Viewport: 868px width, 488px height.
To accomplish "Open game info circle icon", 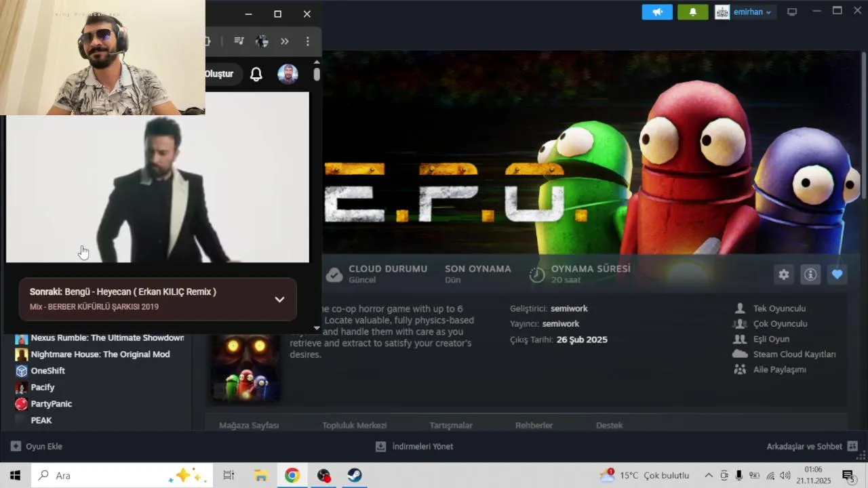I will click(x=810, y=274).
